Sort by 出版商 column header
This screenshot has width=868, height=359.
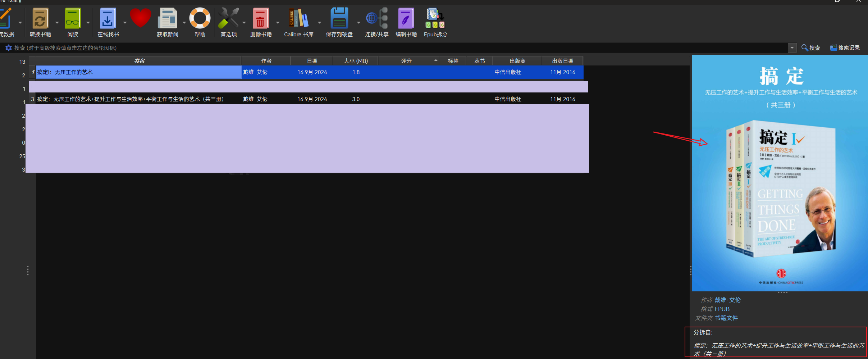pos(517,61)
